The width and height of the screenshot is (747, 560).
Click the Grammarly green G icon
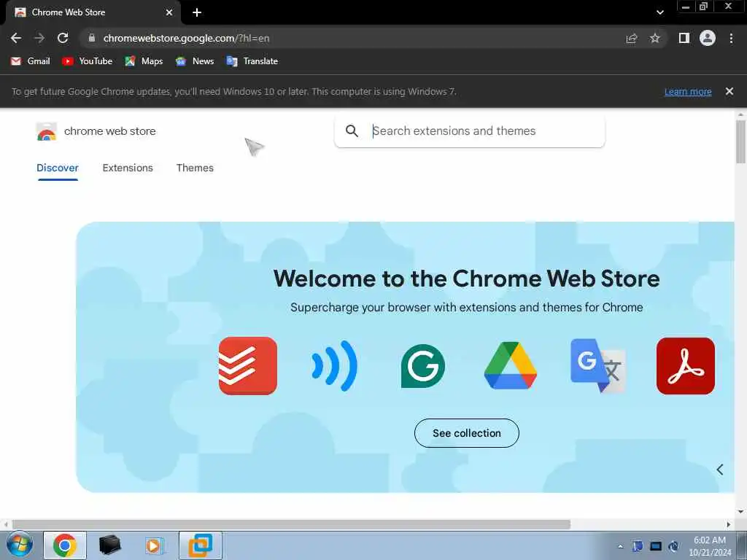pos(423,366)
